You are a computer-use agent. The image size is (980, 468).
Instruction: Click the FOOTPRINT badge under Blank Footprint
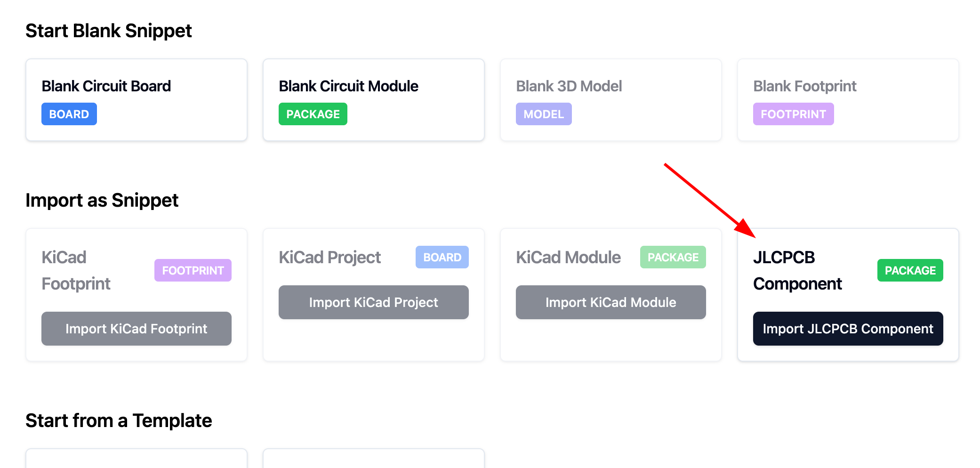pos(793,114)
